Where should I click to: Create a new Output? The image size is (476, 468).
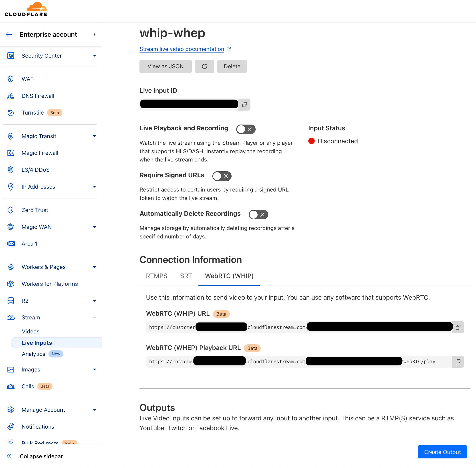(x=442, y=452)
